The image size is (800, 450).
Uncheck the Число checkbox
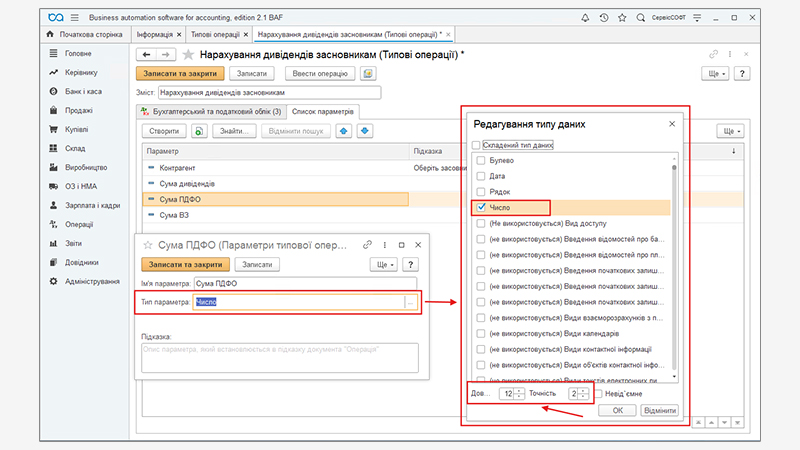482,207
